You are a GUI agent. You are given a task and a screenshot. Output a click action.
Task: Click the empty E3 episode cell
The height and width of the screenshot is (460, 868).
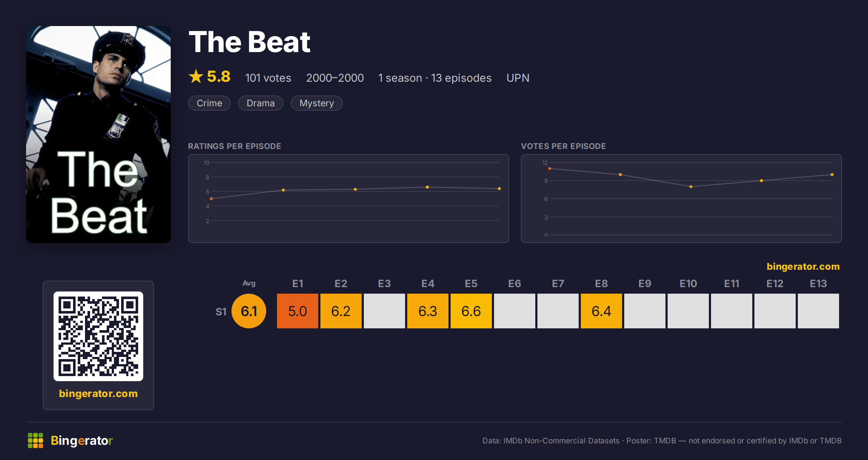384,311
